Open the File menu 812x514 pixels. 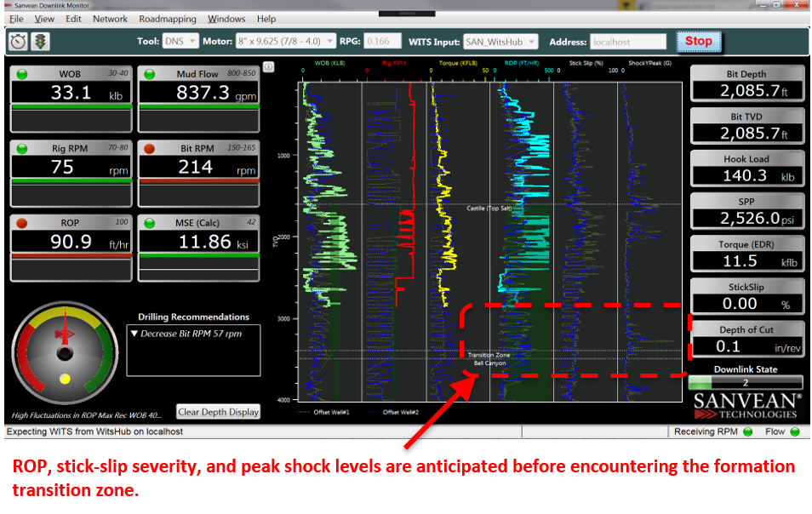point(16,20)
